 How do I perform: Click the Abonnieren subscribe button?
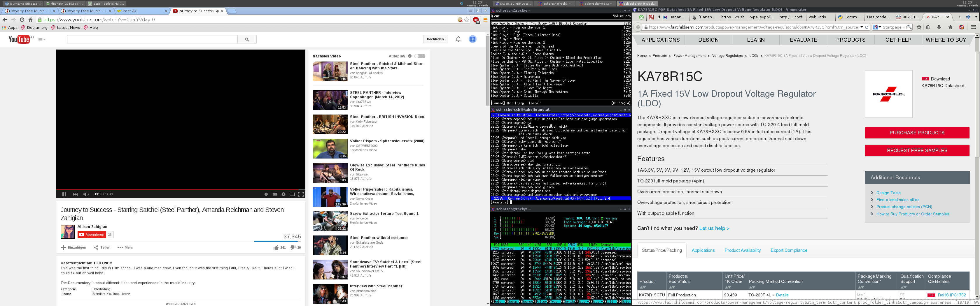pos(92,235)
